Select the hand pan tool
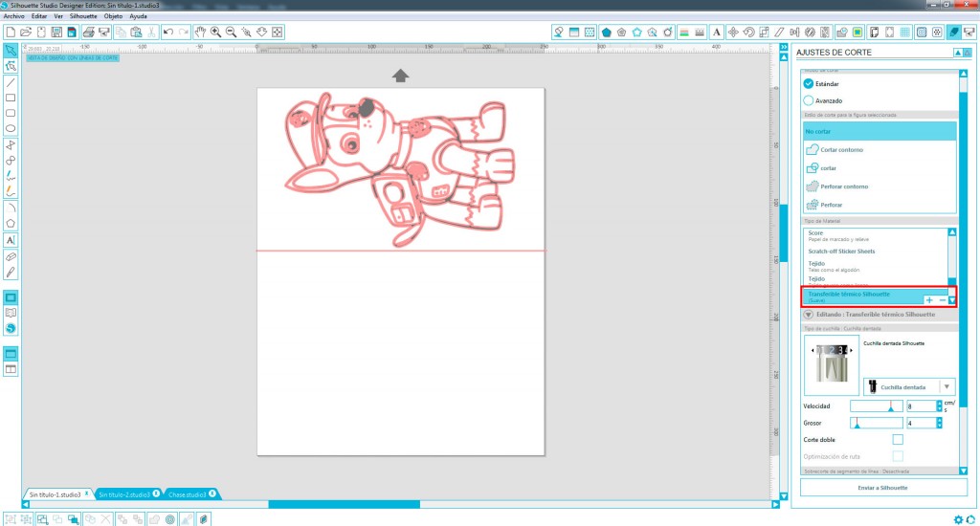 pos(200,32)
